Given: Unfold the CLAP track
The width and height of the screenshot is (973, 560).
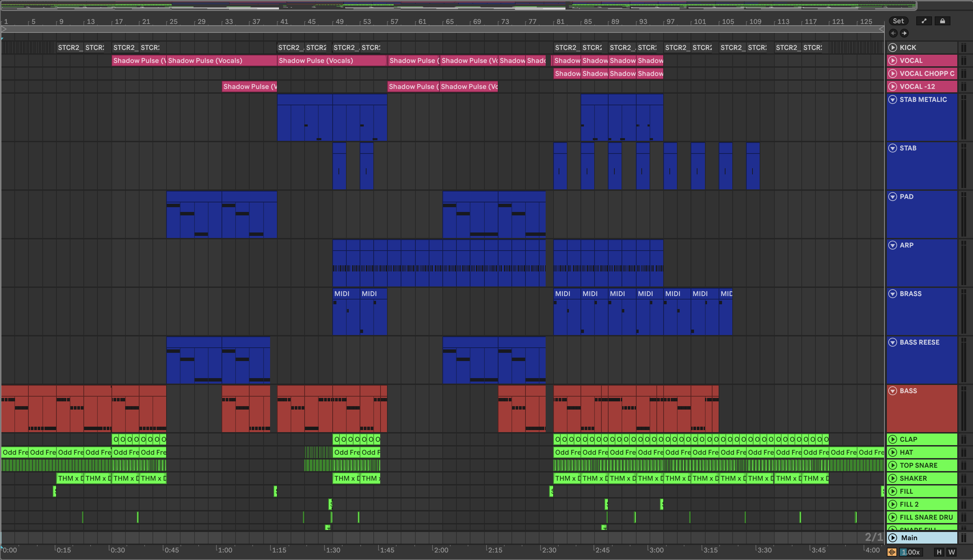Looking at the screenshot, I should click(893, 439).
